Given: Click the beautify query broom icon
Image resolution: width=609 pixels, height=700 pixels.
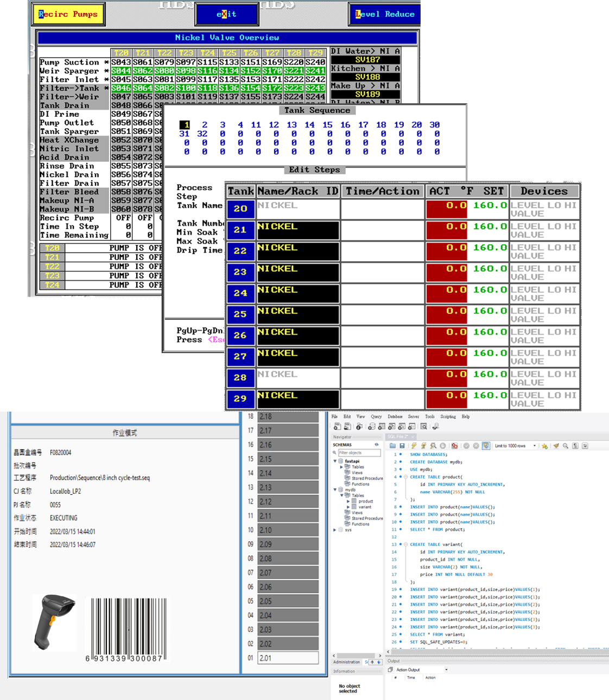Looking at the screenshot, I should click(x=555, y=446).
